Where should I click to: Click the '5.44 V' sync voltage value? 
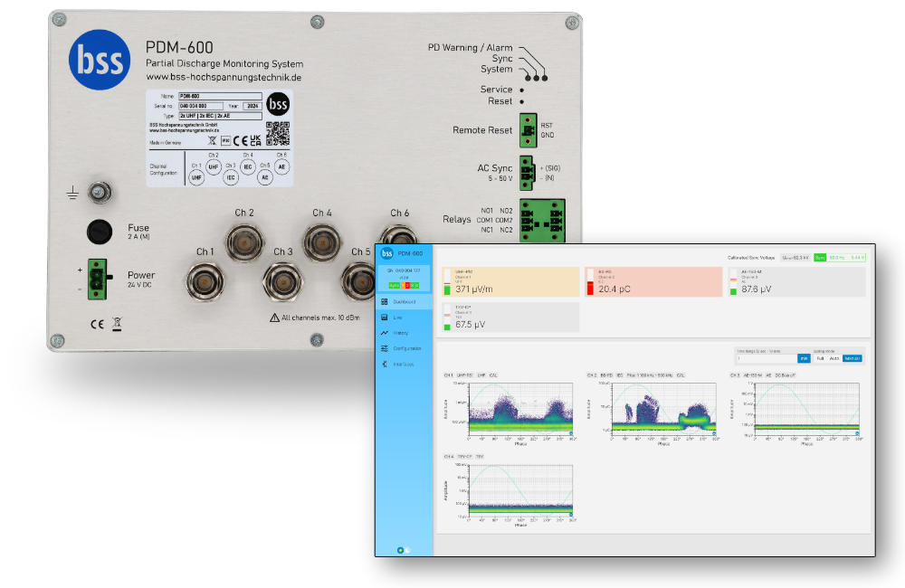point(856,257)
